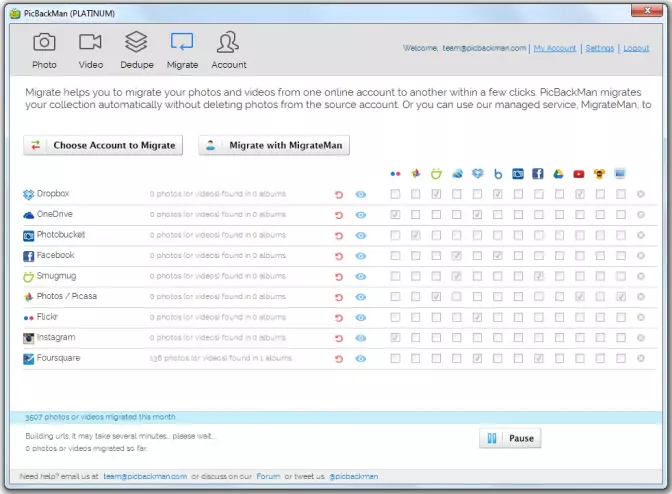The width and height of the screenshot is (672, 494).
Task: Refresh the Photos / Picasa account row
Action: [x=339, y=297]
